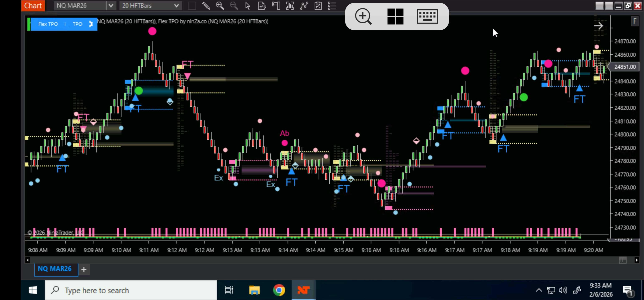Open the Data Series bars icon
Viewport: 644px width, 300px height.
point(290,5)
